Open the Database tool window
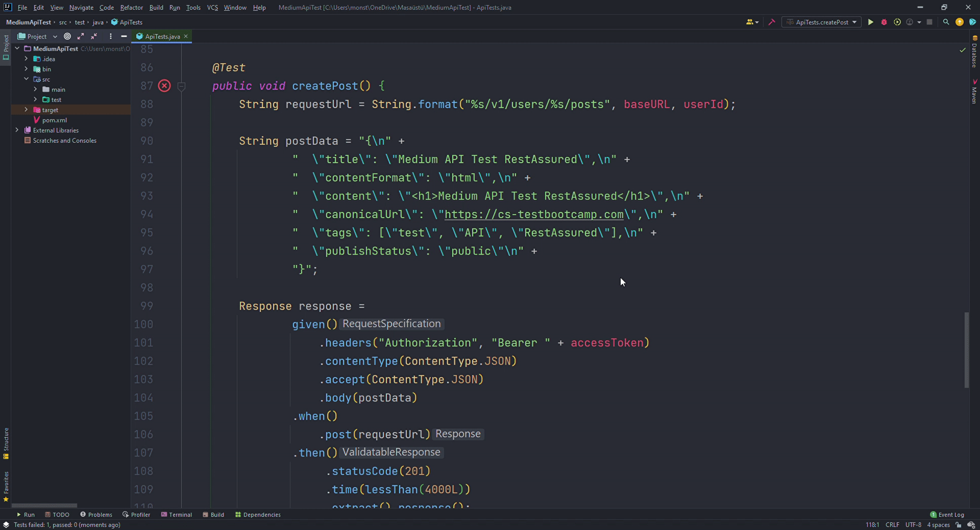The height and width of the screenshot is (530, 980). [974, 52]
